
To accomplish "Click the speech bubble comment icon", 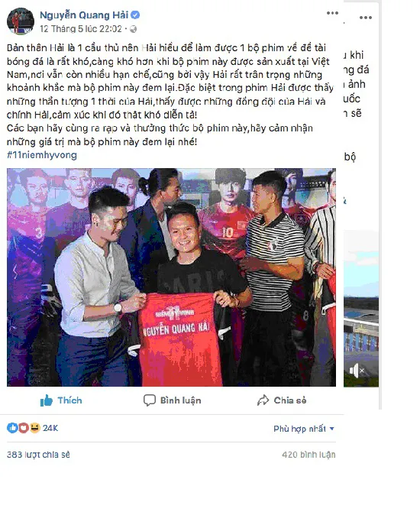I will [x=150, y=400].
